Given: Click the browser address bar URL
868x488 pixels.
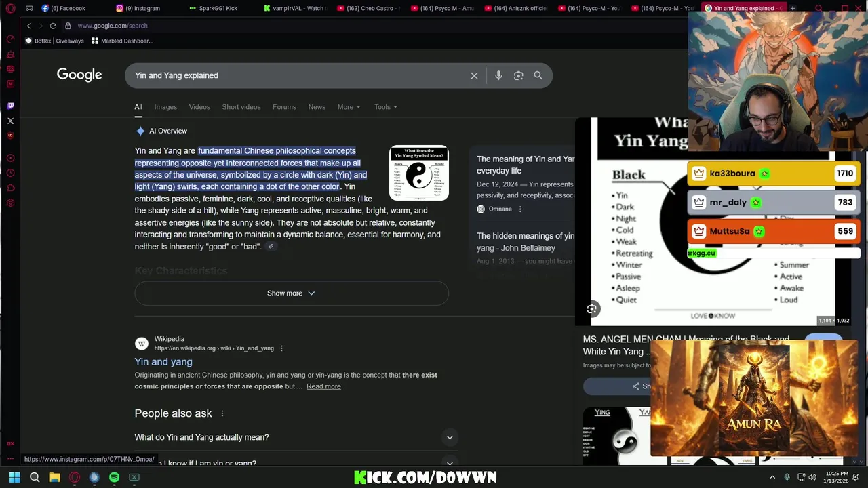Looking at the screenshot, I should click(113, 26).
